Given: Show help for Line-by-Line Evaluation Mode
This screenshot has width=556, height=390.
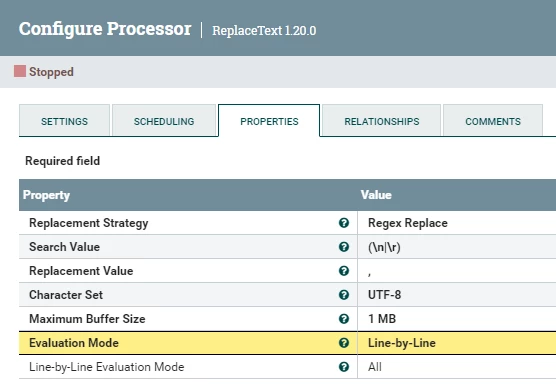Looking at the screenshot, I should click(344, 367).
